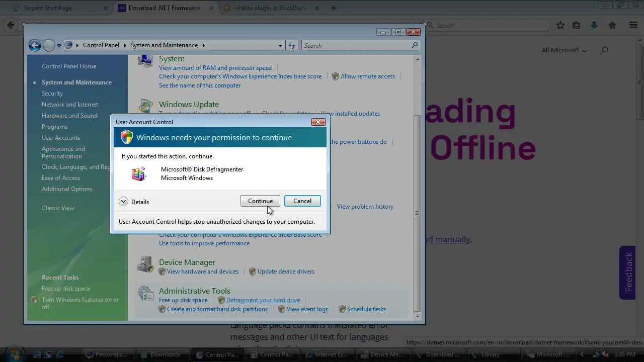The height and width of the screenshot is (362, 644).
Task: Click the Control Panel search field
Action: [356, 45]
